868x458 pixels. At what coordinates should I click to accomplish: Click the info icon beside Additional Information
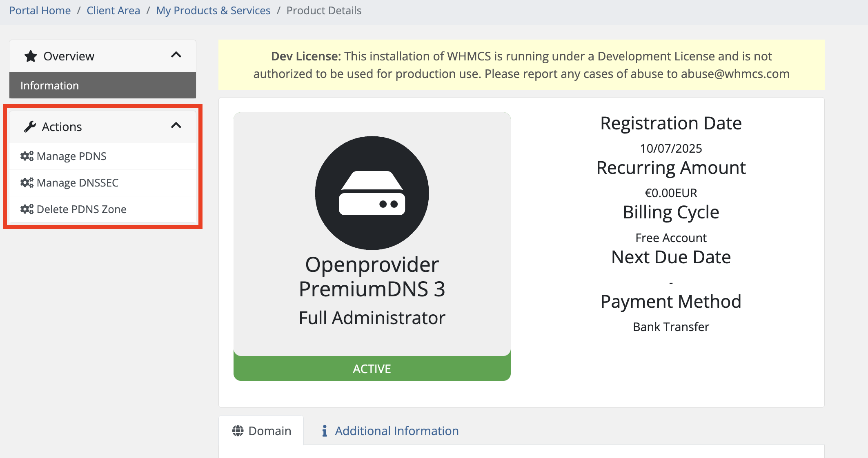[x=325, y=431]
